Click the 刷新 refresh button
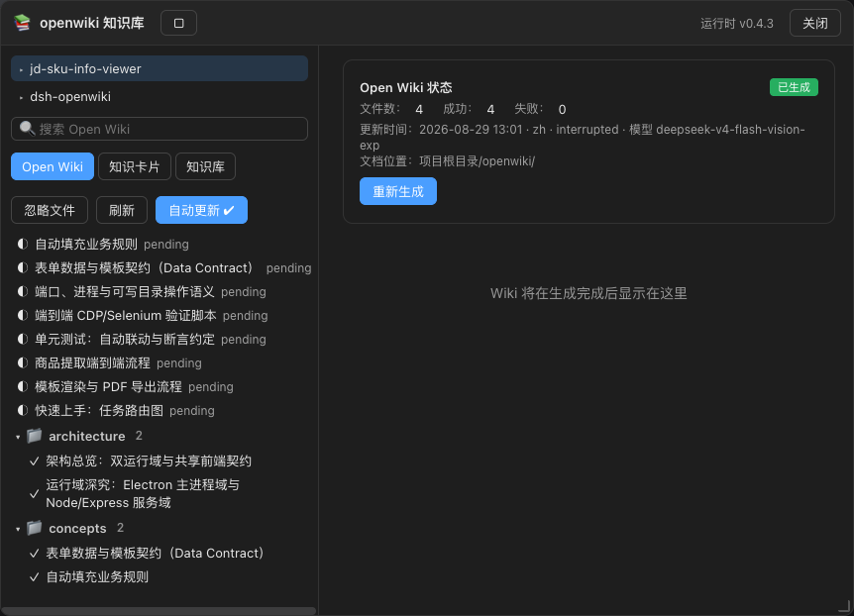Screen dimensions: 854x616 point(122,210)
